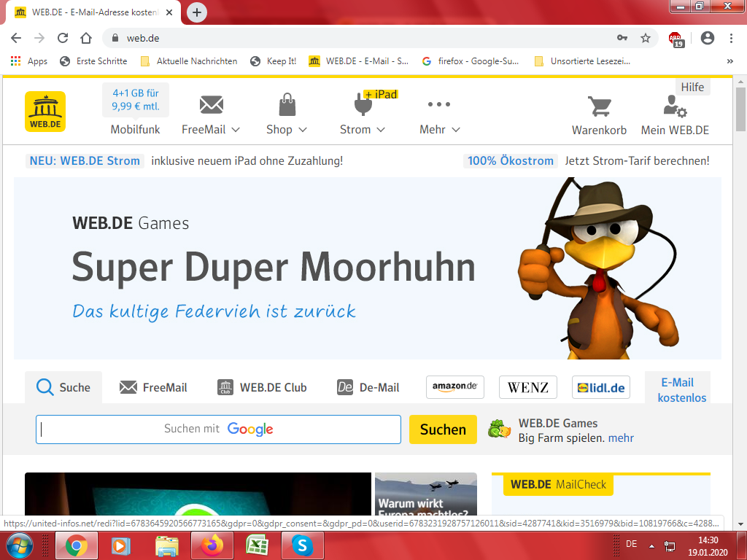
Task: Expand the Mehr dropdown menu
Action: tap(456, 130)
